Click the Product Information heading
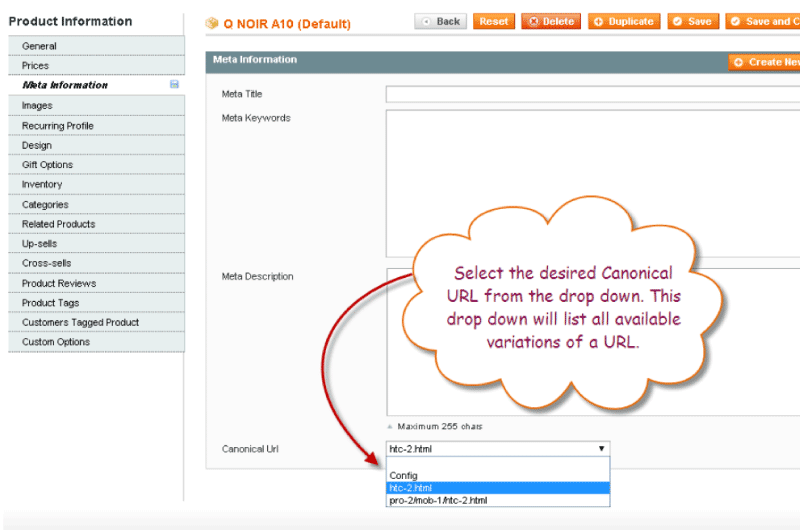The image size is (800, 530). point(70,21)
